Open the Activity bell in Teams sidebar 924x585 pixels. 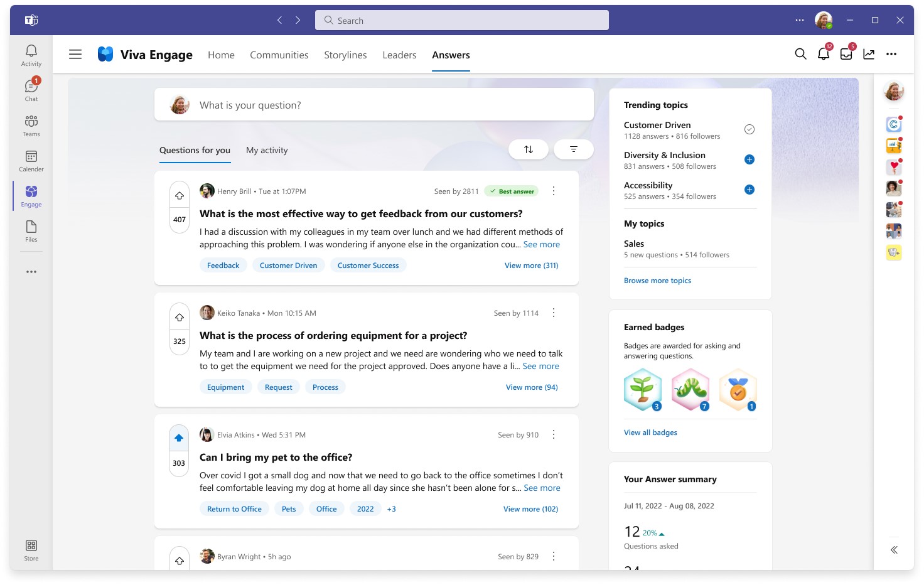(x=31, y=55)
